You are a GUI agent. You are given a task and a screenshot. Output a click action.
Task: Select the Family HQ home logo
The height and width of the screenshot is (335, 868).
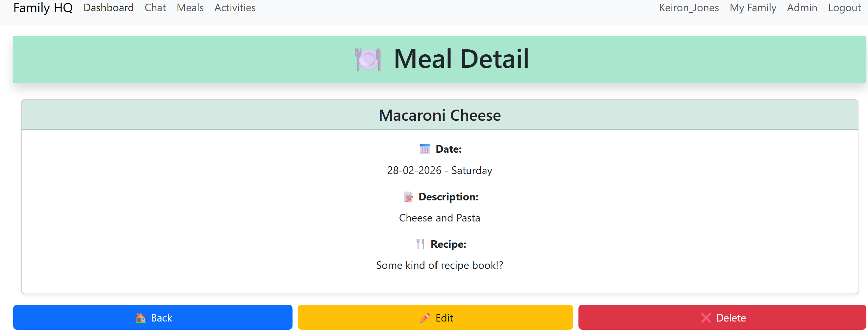(x=43, y=8)
